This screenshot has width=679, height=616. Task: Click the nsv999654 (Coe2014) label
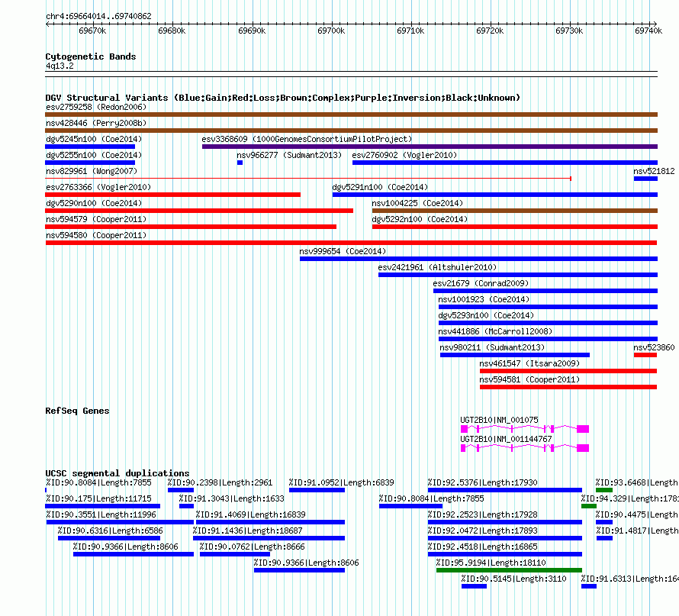[343, 251]
